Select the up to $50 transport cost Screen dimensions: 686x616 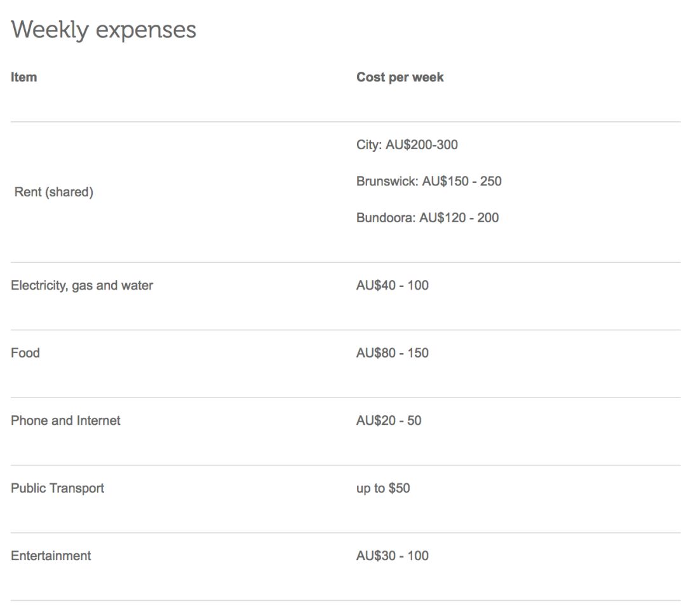[x=383, y=488]
